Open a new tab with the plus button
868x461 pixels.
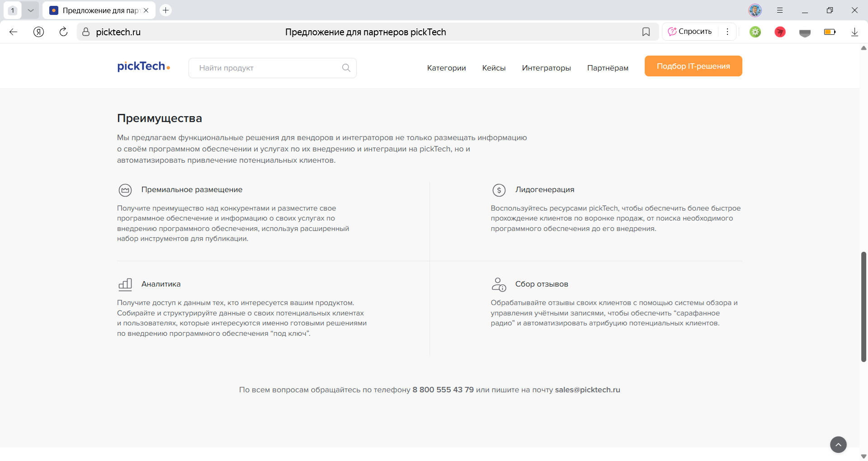(x=166, y=10)
